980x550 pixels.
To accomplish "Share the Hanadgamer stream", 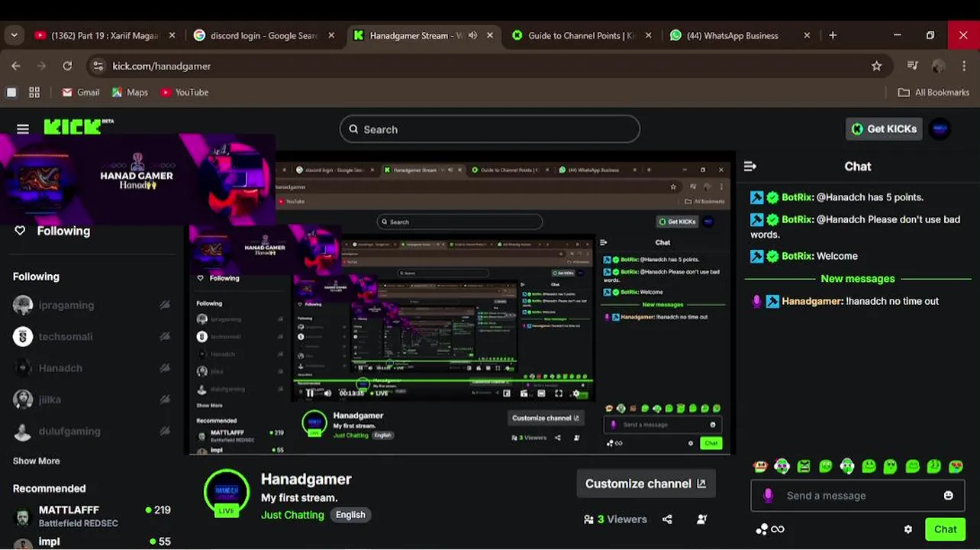I will click(668, 519).
